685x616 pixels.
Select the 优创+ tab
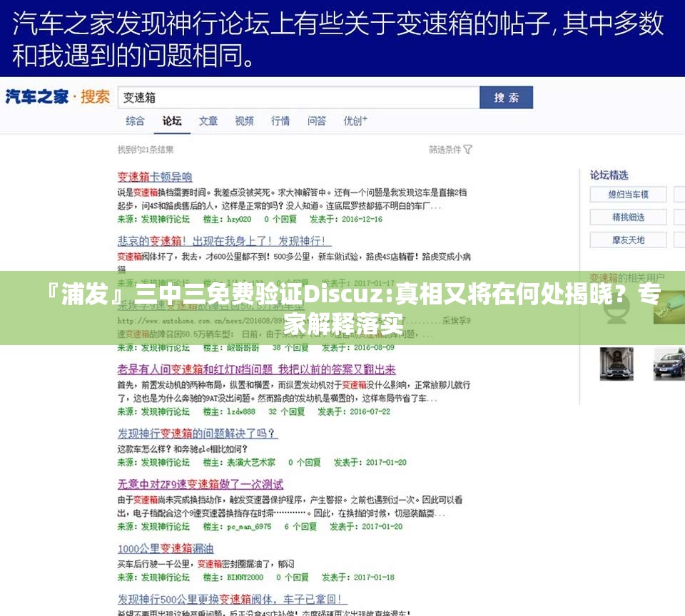(x=355, y=121)
